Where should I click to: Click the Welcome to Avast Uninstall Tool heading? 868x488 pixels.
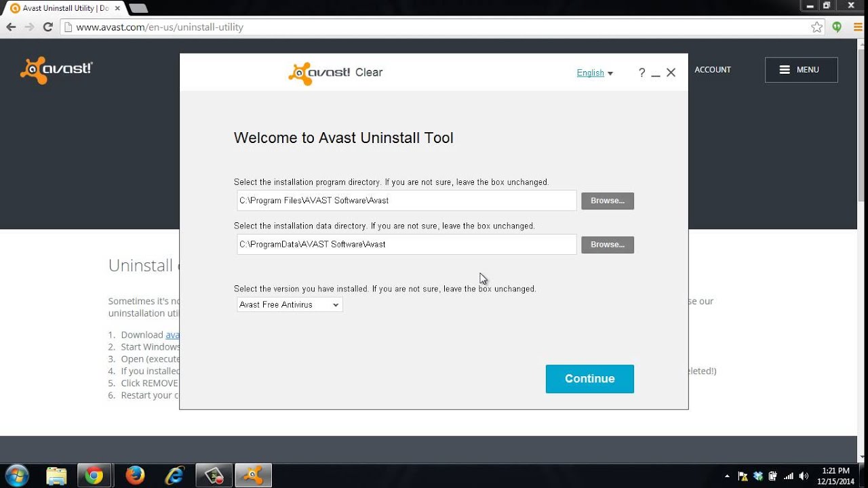pyautogui.click(x=344, y=138)
